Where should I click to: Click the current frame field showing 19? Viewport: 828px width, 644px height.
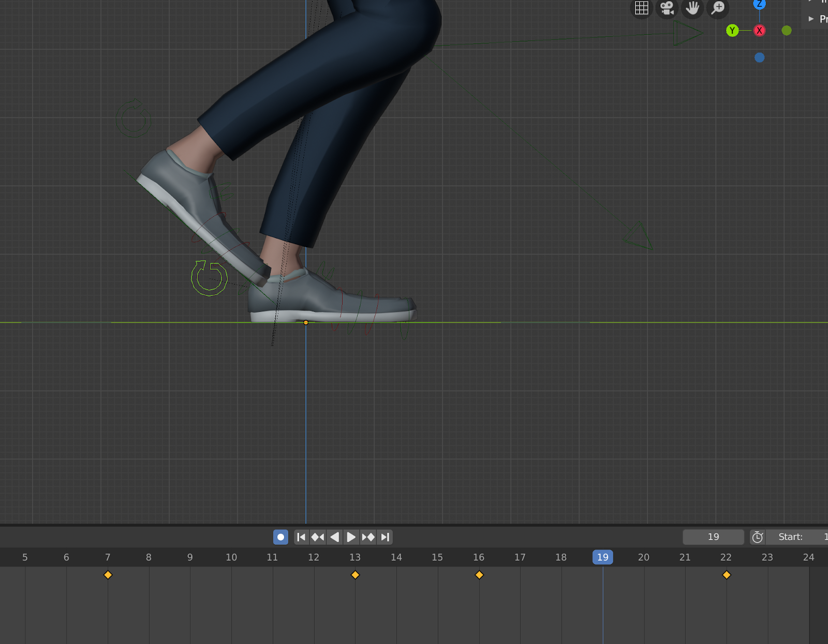pos(713,537)
